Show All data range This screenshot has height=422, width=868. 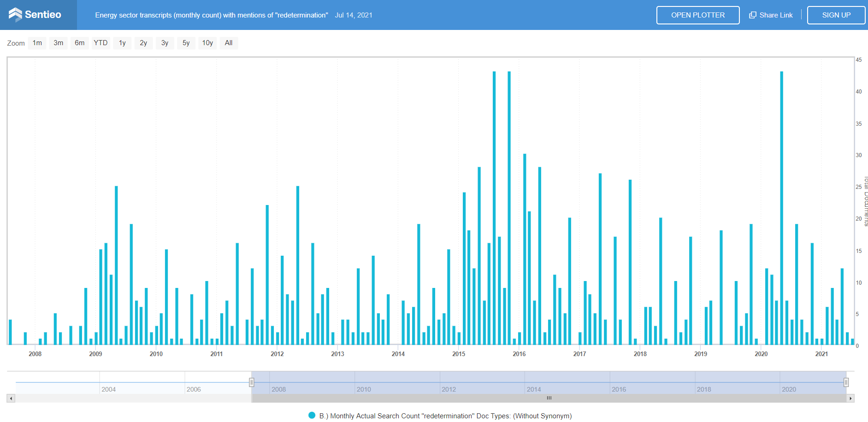pyautogui.click(x=229, y=43)
